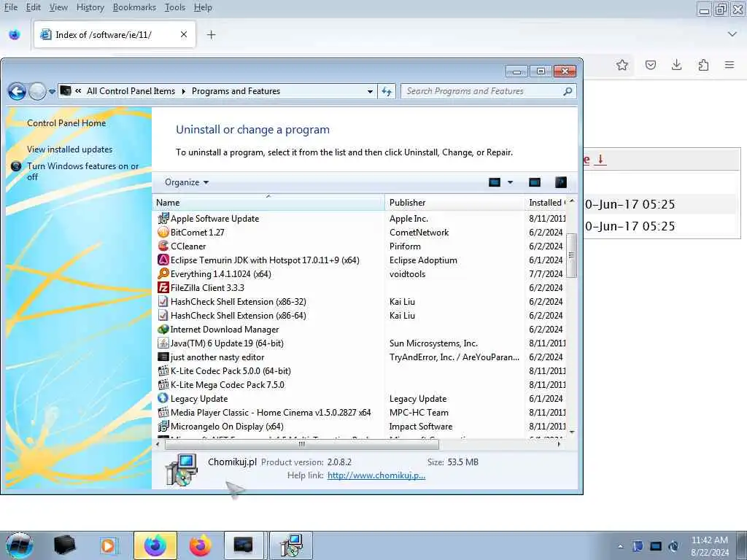Screen dimensions: 747x560
Task: Click the Search Programs and Features field
Action: 482,91
